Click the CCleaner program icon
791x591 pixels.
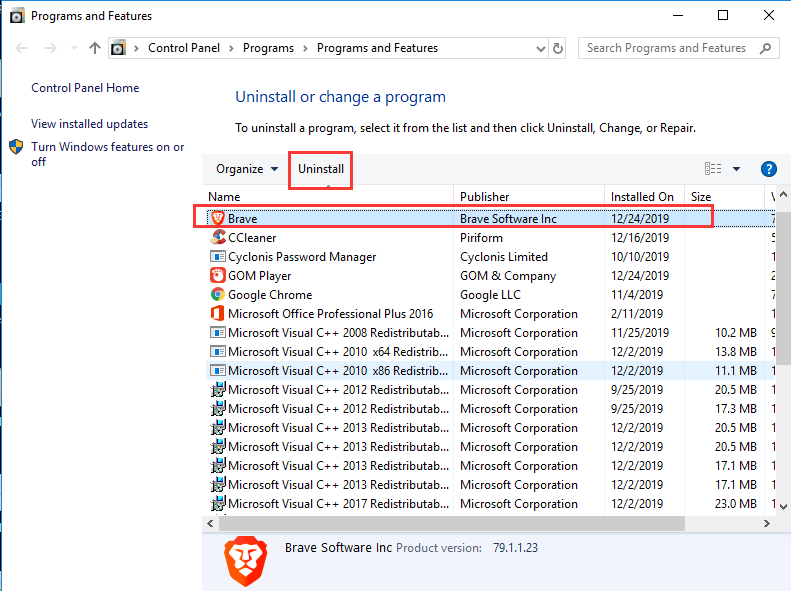point(217,237)
